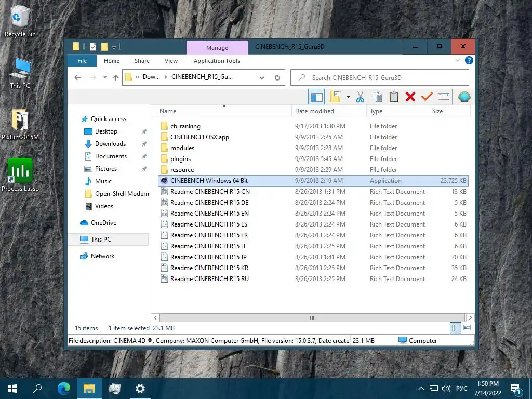532x399 pixels.
Task: Sort by the Size column header
Action: [449, 111]
